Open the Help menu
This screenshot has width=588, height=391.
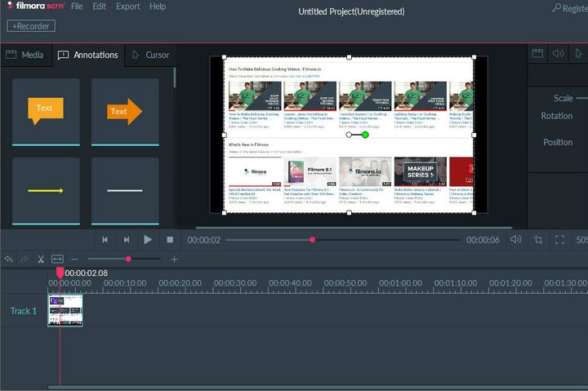[158, 7]
